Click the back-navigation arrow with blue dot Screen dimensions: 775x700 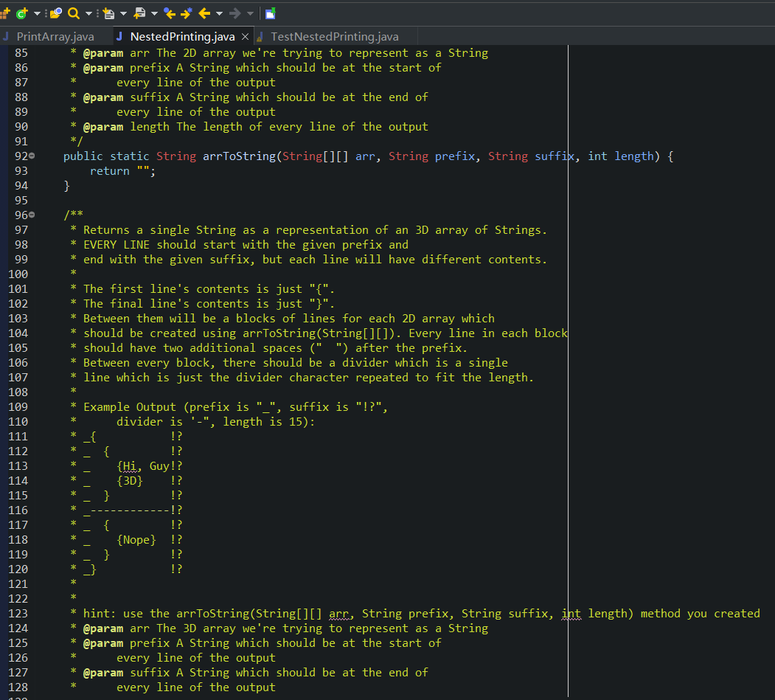(168, 13)
